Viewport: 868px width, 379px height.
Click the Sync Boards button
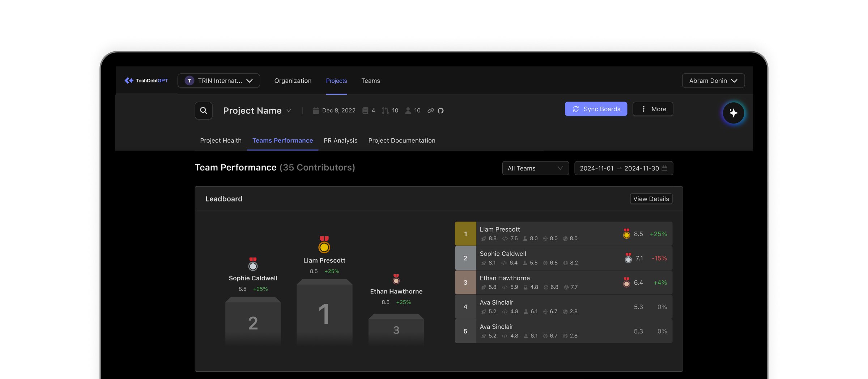[x=596, y=109]
